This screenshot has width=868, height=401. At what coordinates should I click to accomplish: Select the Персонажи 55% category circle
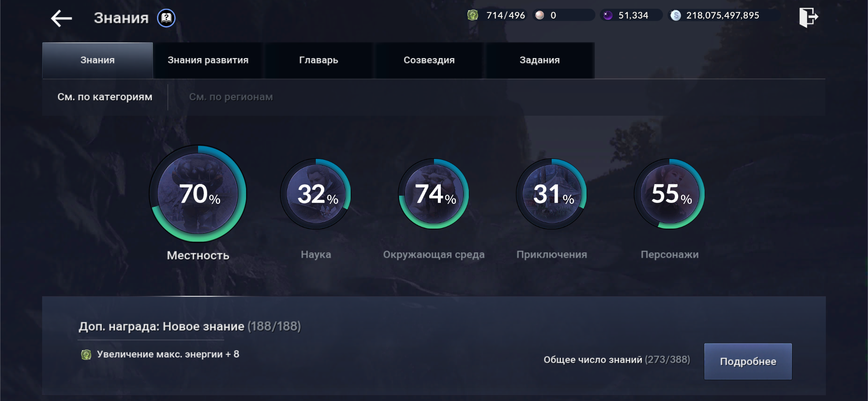tap(669, 194)
